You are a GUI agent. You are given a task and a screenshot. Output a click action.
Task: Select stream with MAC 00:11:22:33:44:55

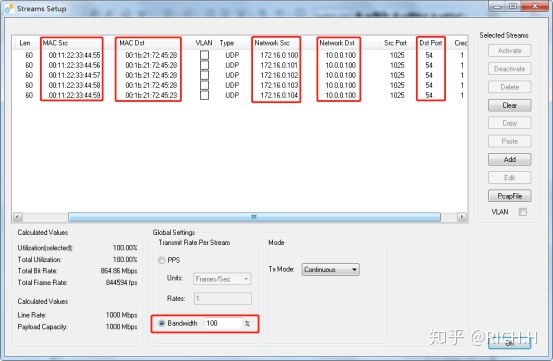[74, 55]
